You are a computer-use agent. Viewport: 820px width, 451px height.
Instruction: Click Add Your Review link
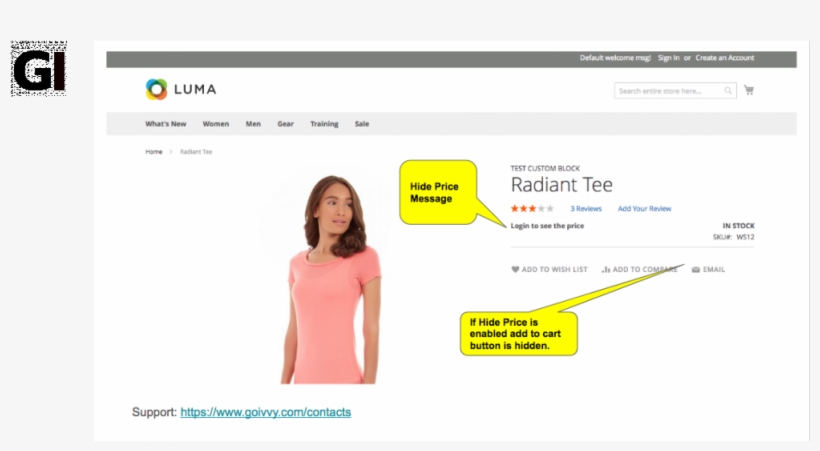(x=644, y=208)
